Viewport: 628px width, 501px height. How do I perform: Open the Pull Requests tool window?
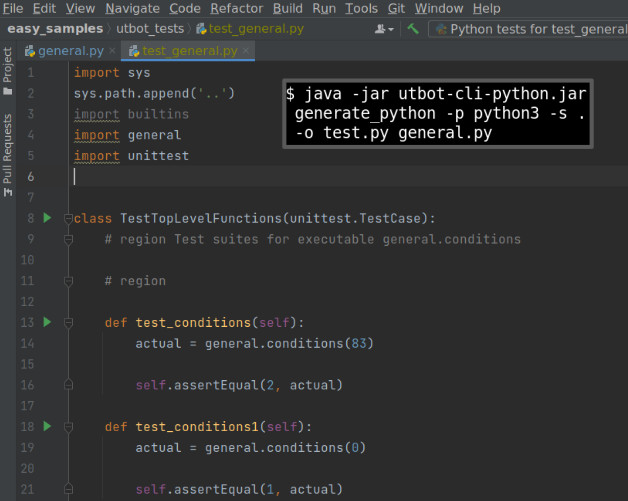[x=8, y=155]
